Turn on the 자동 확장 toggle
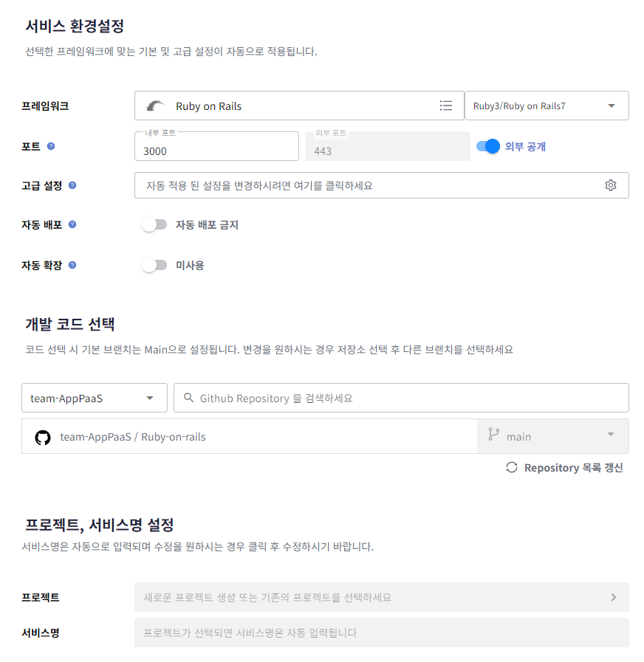Image resolution: width=644 pixels, height=662 pixels. [154, 265]
